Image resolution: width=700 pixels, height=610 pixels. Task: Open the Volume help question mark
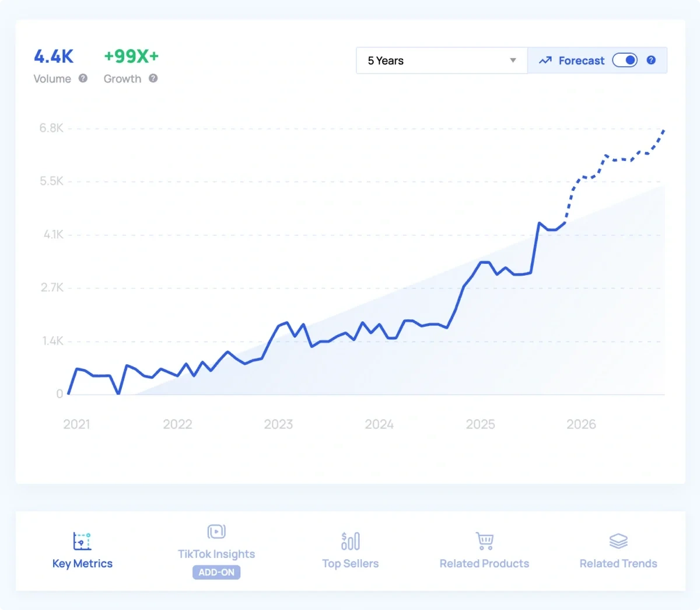pos(82,78)
